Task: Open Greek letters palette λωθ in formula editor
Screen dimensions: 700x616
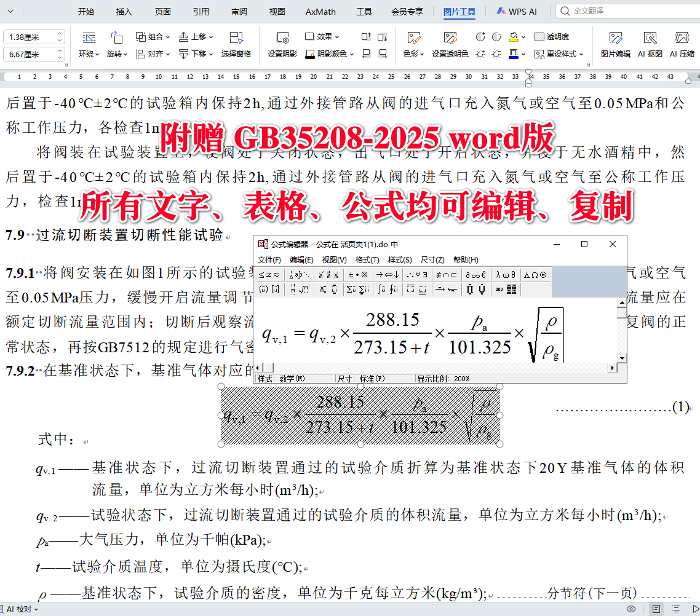Action: 505,275
